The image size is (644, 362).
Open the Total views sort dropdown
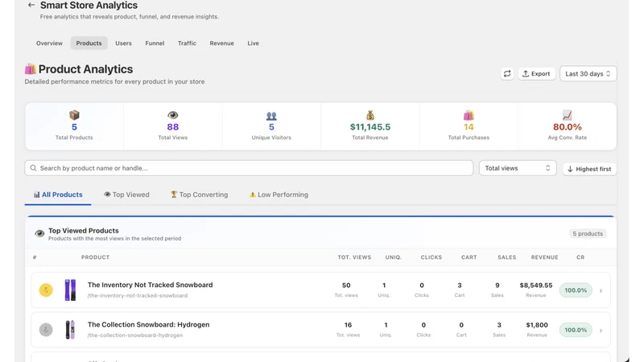click(518, 168)
